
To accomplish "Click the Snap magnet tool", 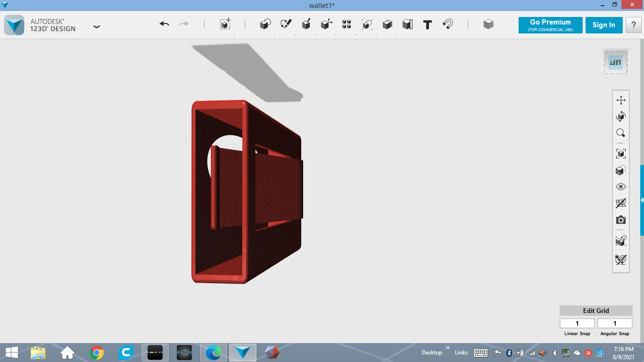I will click(x=448, y=25).
